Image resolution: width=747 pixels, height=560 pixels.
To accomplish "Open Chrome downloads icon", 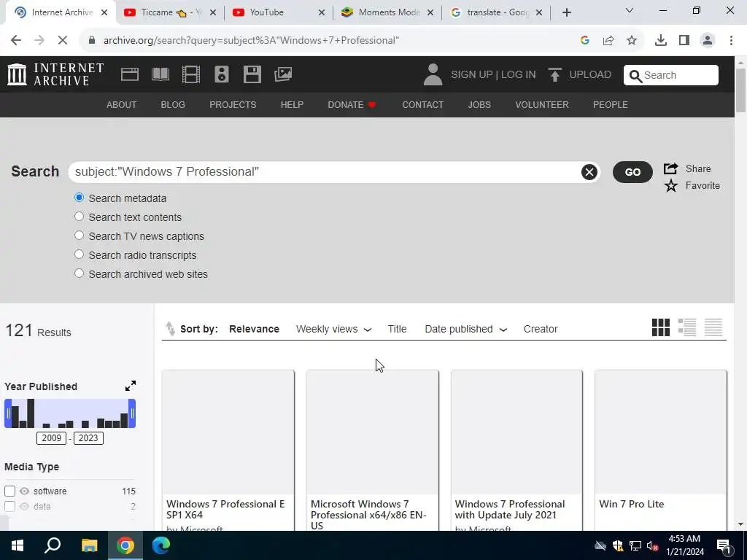I will coord(661,41).
